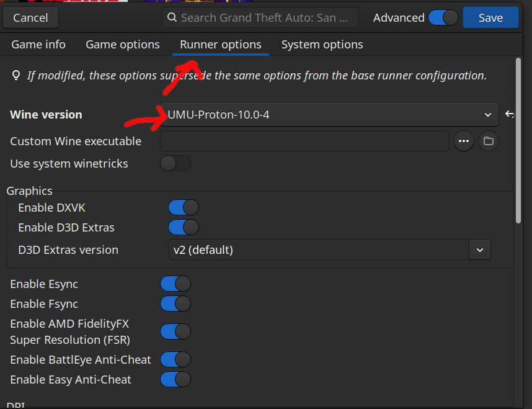Open the Game options tab
The height and width of the screenshot is (409, 532).
tap(123, 45)
